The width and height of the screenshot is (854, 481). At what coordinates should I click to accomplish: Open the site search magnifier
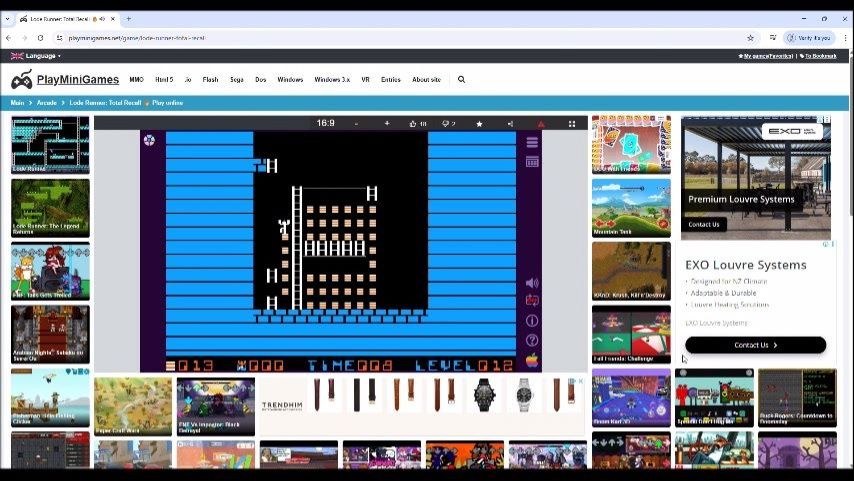coord(461,80)
